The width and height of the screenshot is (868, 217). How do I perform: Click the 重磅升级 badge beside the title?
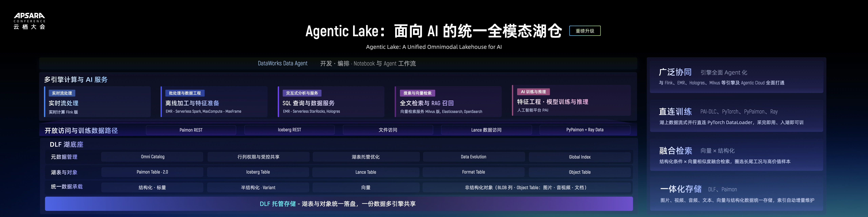click(585, 31)
